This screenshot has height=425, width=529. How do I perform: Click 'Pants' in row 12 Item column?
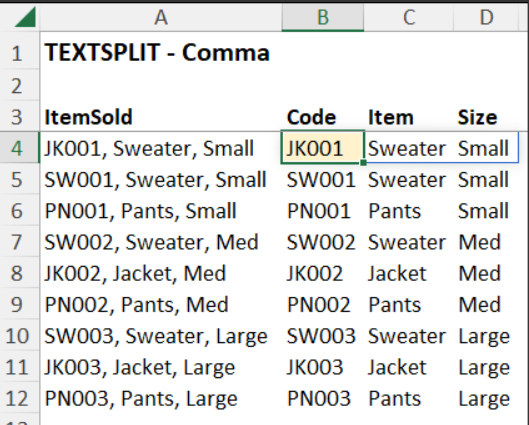[409, 398]
